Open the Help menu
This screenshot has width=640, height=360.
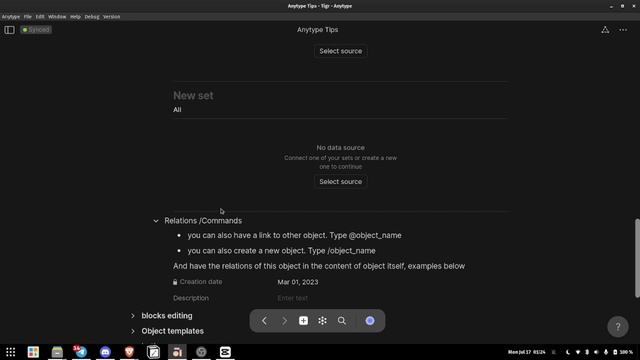point(75,17)
